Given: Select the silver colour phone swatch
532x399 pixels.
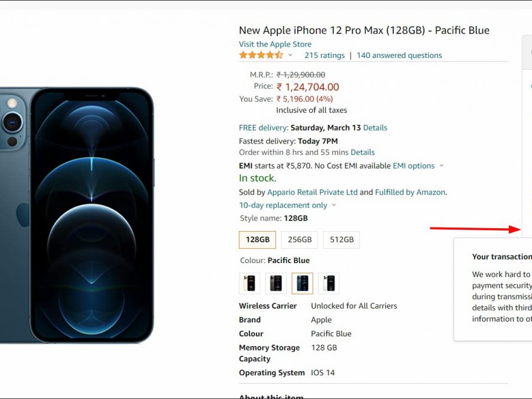Looking at the screenshot, I should tap(329, 283).
